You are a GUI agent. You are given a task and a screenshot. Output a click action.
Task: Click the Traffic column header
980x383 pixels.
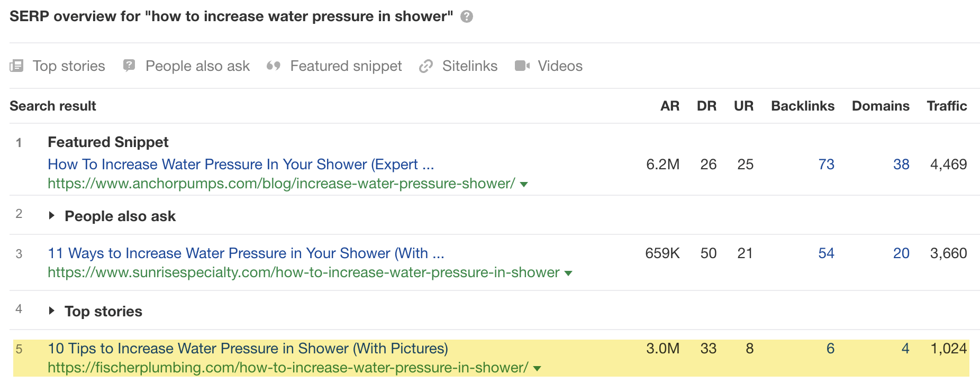pyautogui.click(x=947, y=106)
